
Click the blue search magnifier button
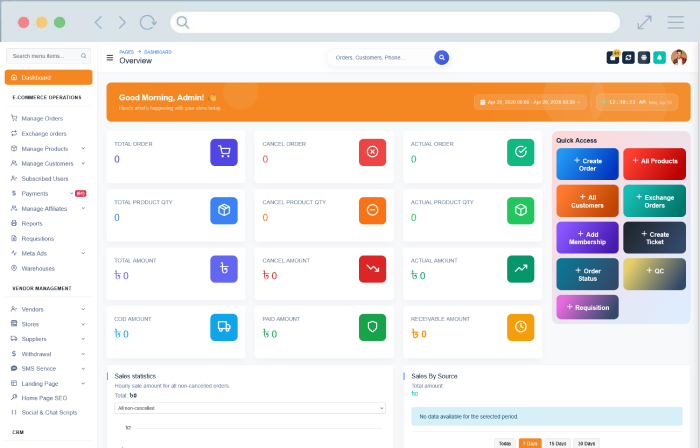click(441, 58)
